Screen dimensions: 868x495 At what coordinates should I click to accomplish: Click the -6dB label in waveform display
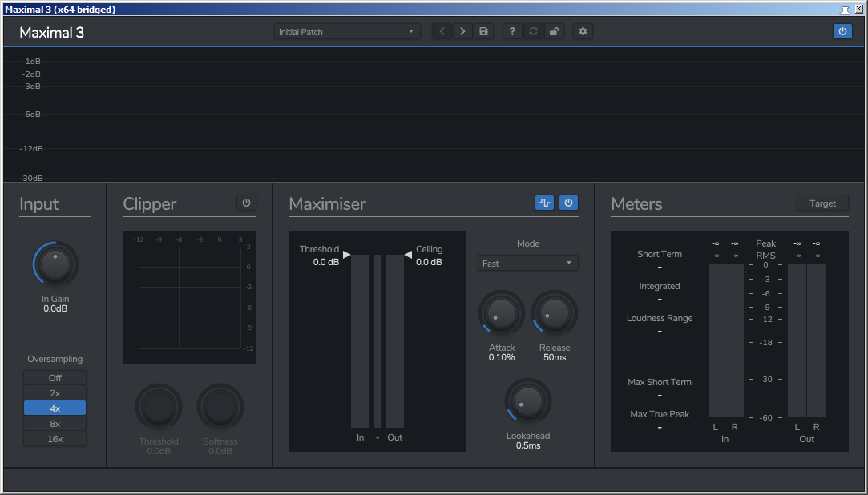click(x=31, y=114)
